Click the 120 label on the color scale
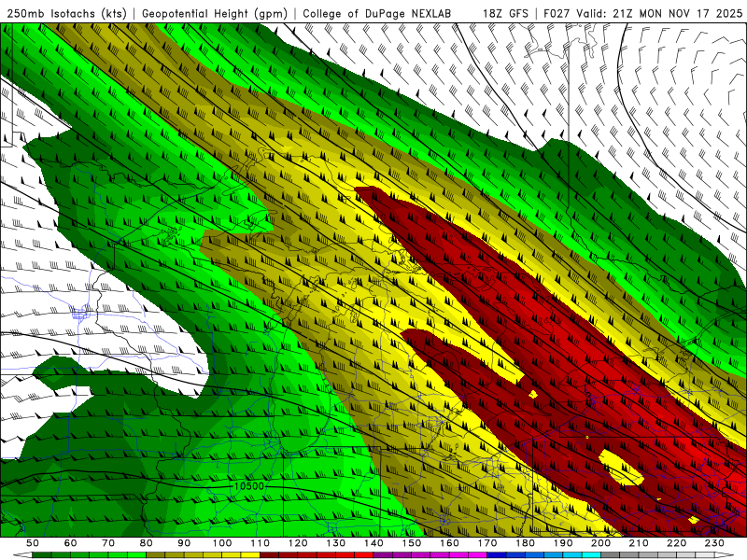747x560 pixels. pyautogui.click(x=298, y=543)
